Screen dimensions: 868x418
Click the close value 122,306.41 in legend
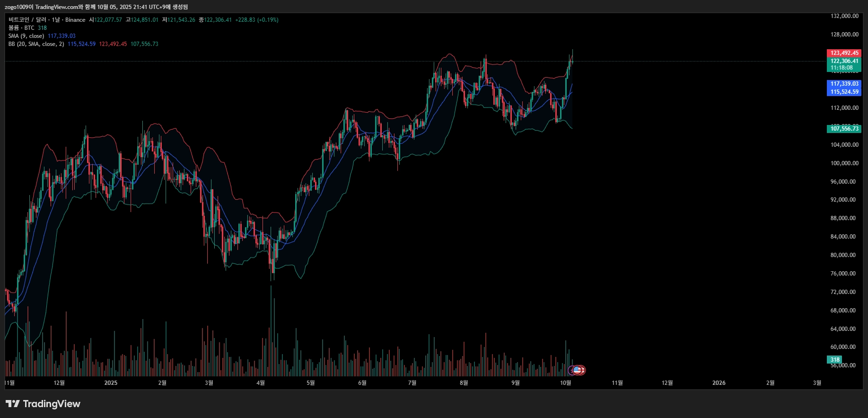click(x=218, y=20)
